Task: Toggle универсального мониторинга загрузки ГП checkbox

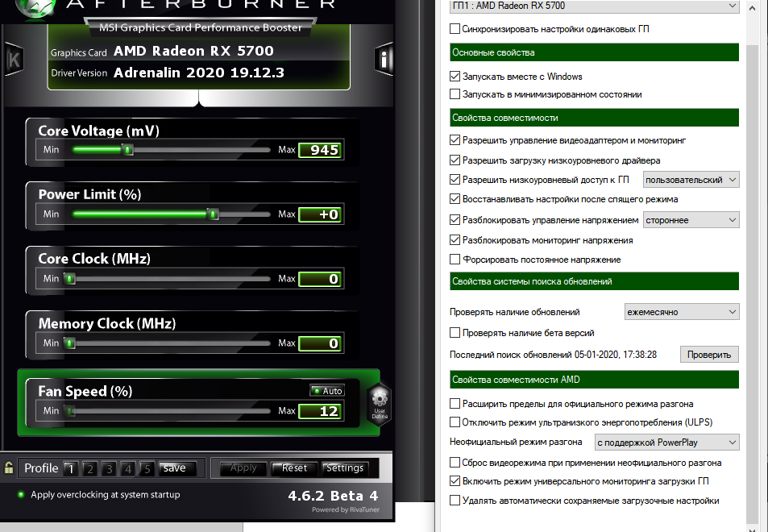Action: click(455, 481)
